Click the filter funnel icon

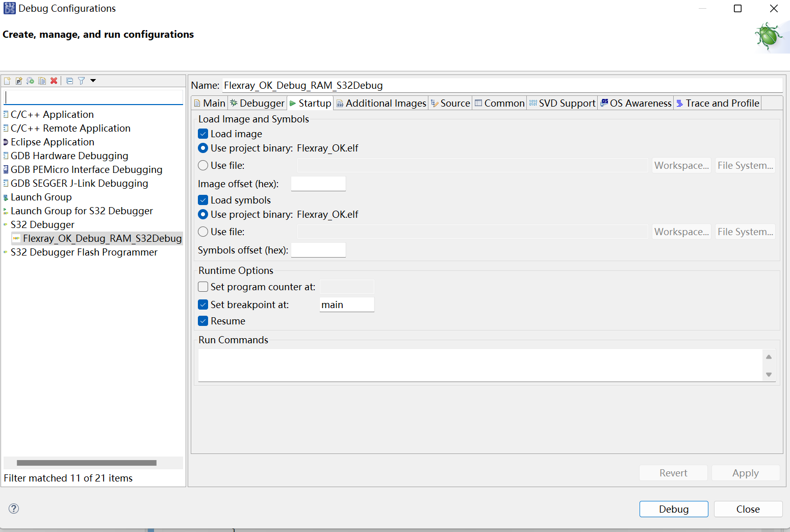click(81, 81)
